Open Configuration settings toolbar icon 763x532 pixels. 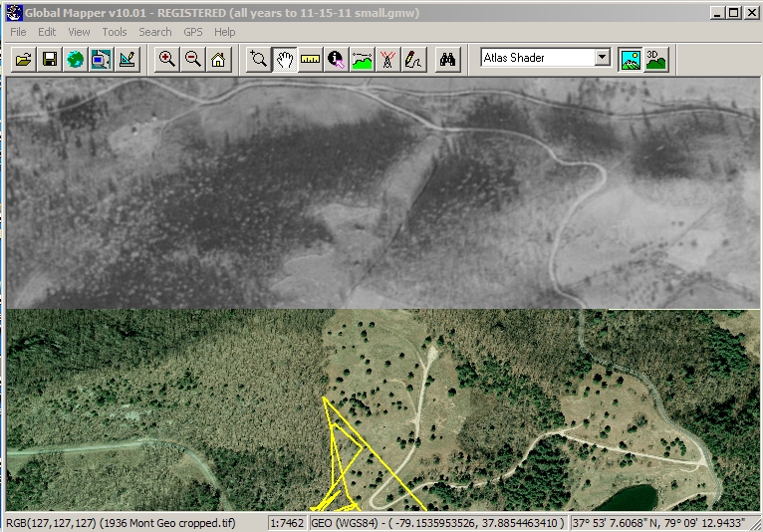pyautogui.click(x=127, y=60)
